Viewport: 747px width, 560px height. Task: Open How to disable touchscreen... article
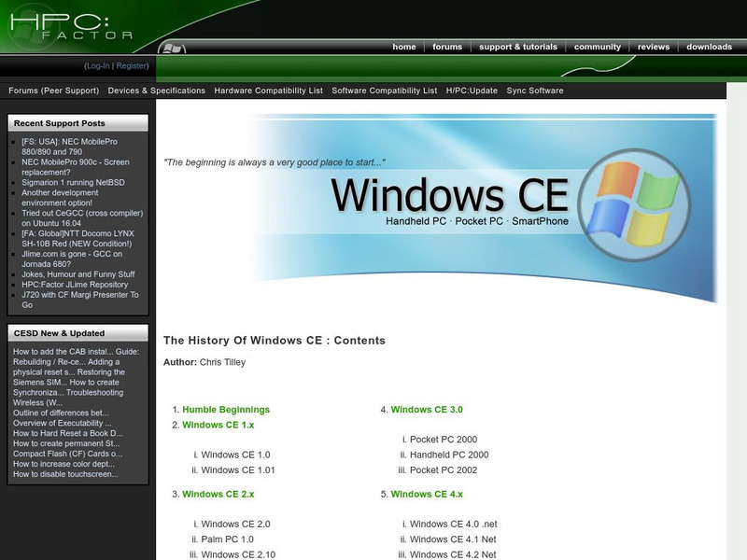point(65,474)
